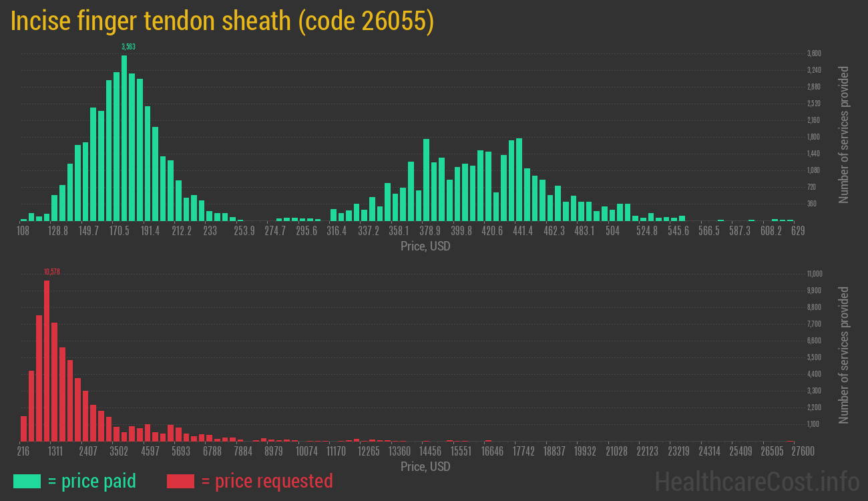Click the y-axis tick label '2,160'
868x501 pixels.
tap(814, 120)
